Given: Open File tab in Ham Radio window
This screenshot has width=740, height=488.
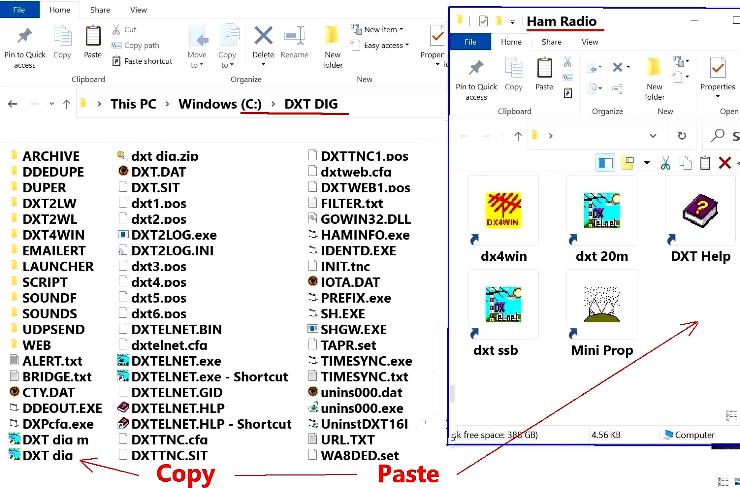Looking at the screenshot, I should tap(470, 42).
